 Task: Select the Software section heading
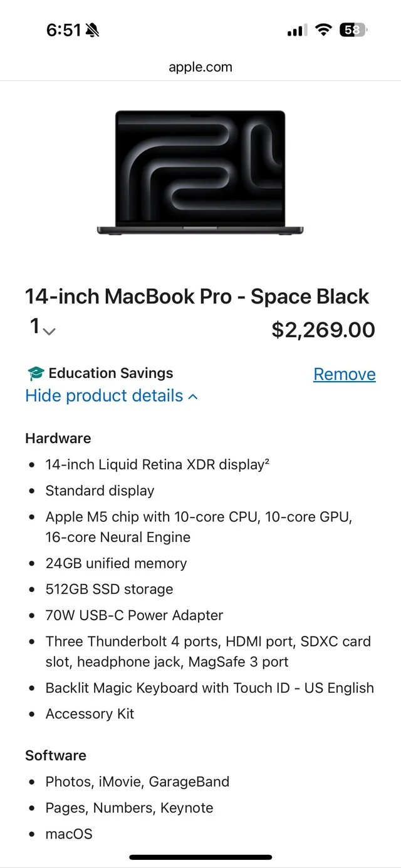point(56,755)
